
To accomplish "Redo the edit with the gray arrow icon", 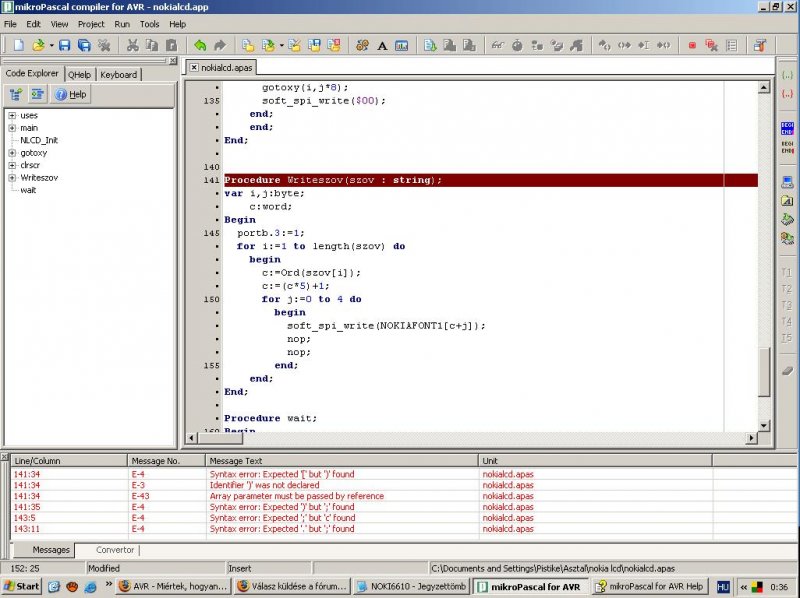I will click(220, 45).
